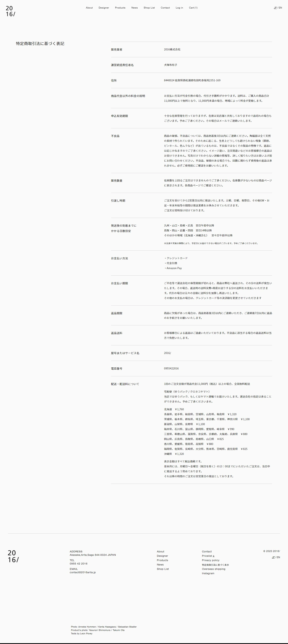The width and height of the screenshot is (288, 644).
Task: Click the 2016/ logo in the footer
Action: [13, 556]
